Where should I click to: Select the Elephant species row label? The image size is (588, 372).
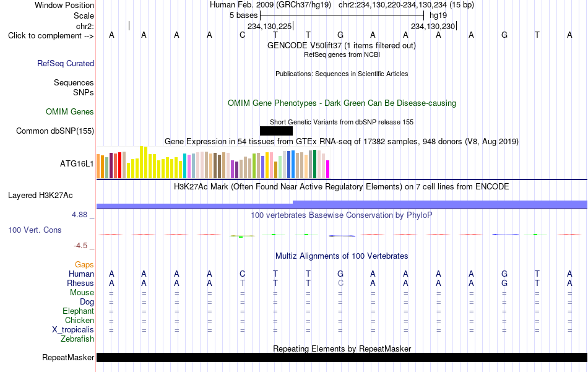tap(79, 311)
